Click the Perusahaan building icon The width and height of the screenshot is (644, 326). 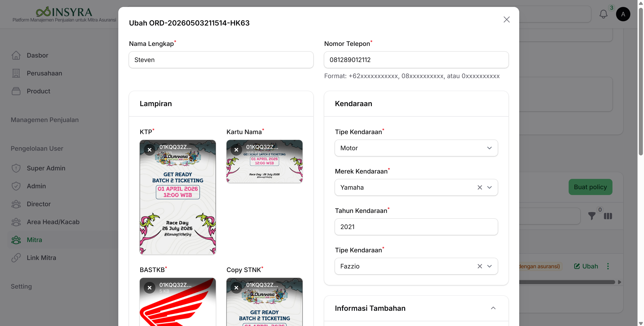pyautogui.click(x=16, y=73)
